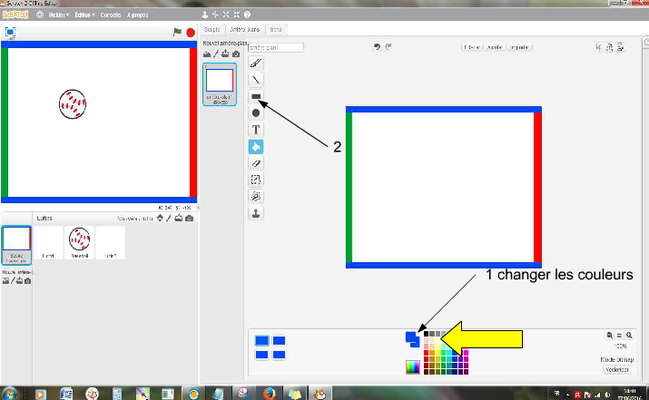Image resolution: width=649 pixels, height=400 pixels.
Task: Choose backdrop from library under Stage thumbnail
Action: pos(5,281)
